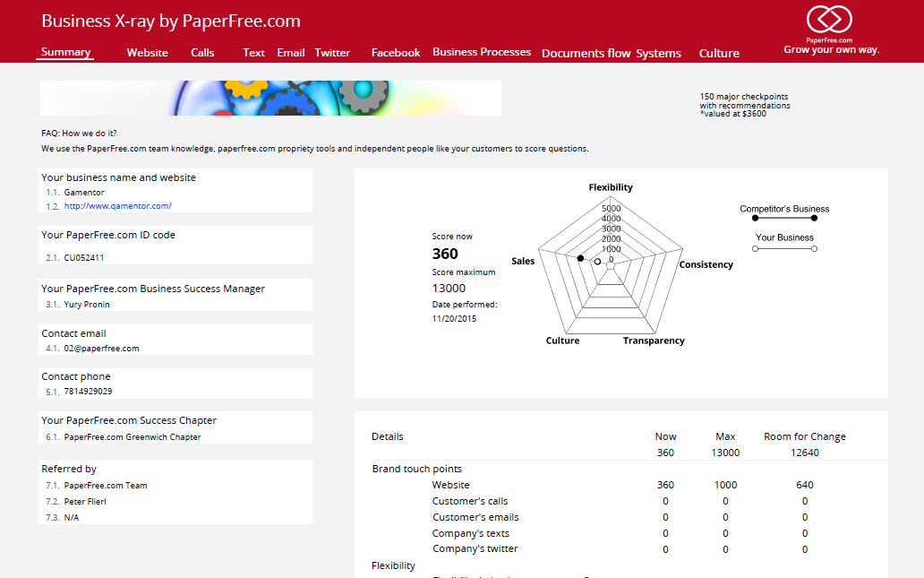Click the filled competitor data point on radar
The height and width of the screenshot is (578, 924).
pos(580,258)
